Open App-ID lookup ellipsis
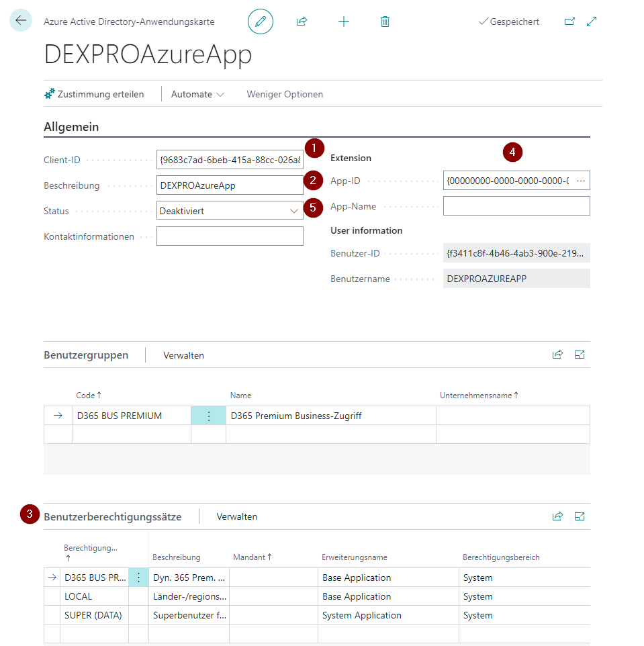The image size is (644, 646). click(582, 181)
